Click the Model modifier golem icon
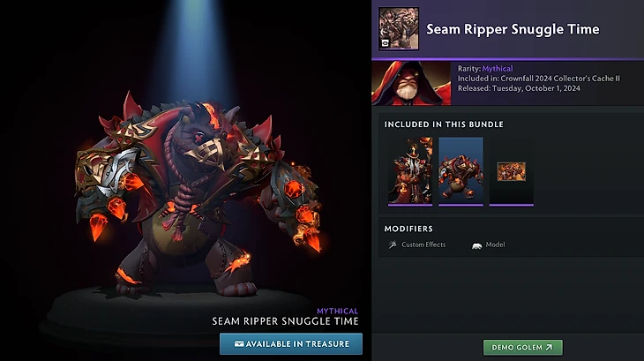Viewport: 644px width, 361px height. coord(476,245)
